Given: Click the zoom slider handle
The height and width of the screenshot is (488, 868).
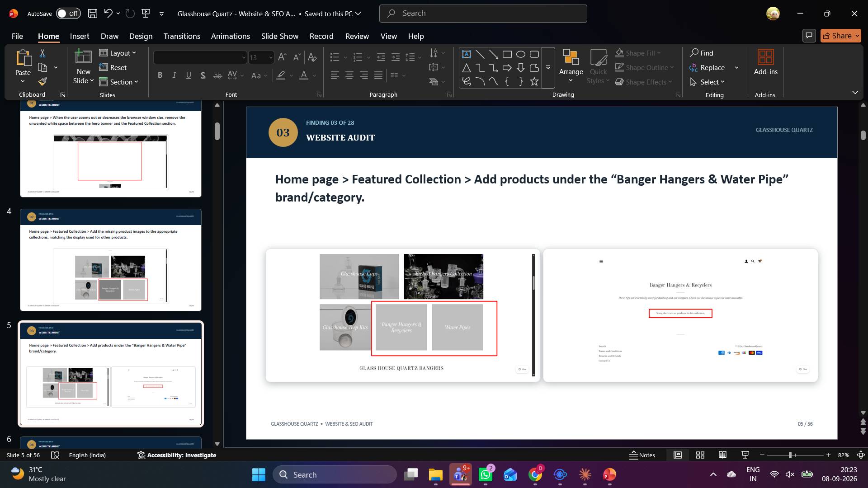Looking at the screenshot, I should point(790,455).
